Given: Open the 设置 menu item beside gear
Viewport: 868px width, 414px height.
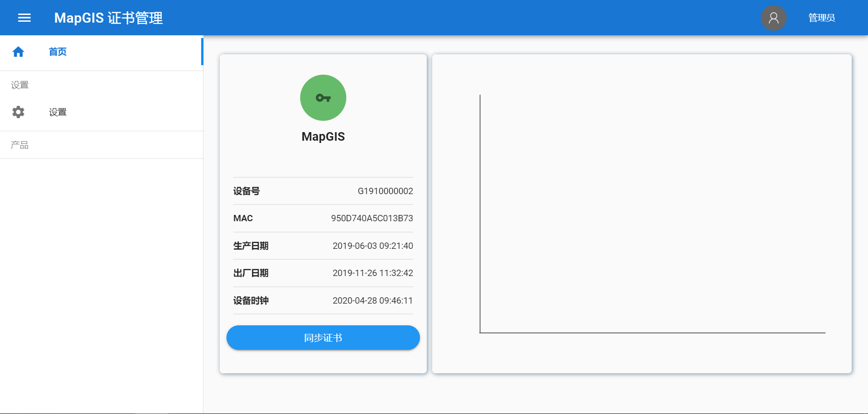Looking at the screenshot, I should tap(58, 112).
